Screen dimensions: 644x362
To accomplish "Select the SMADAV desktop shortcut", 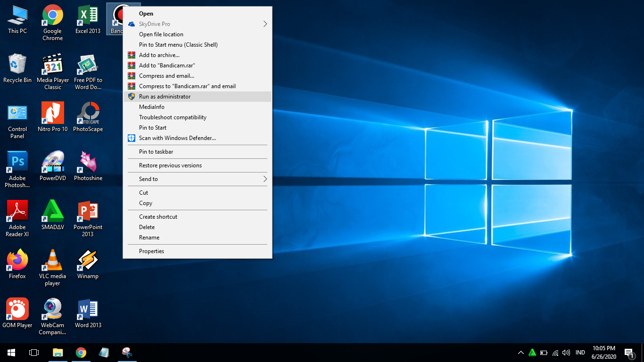I will coord(53,216).
